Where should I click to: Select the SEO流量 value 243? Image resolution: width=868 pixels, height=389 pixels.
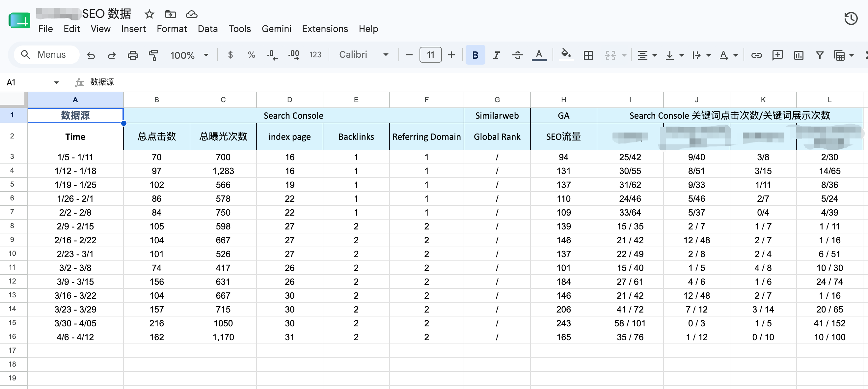(x=564, y=323)
